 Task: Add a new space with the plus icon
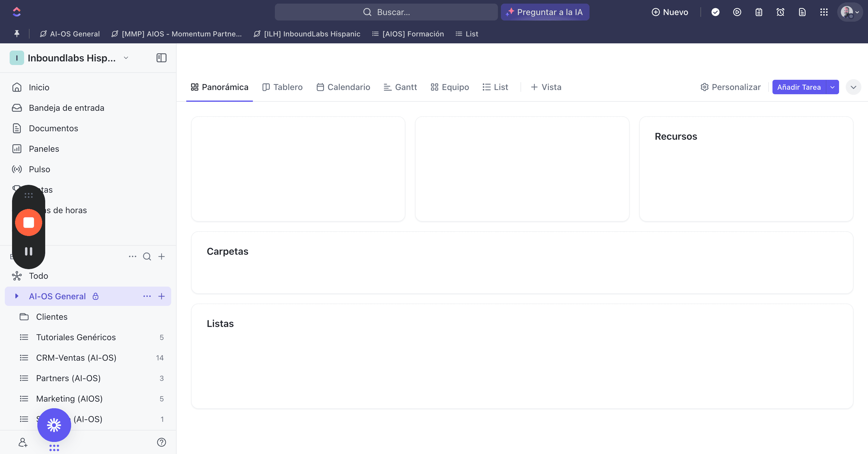coord(162,257)
